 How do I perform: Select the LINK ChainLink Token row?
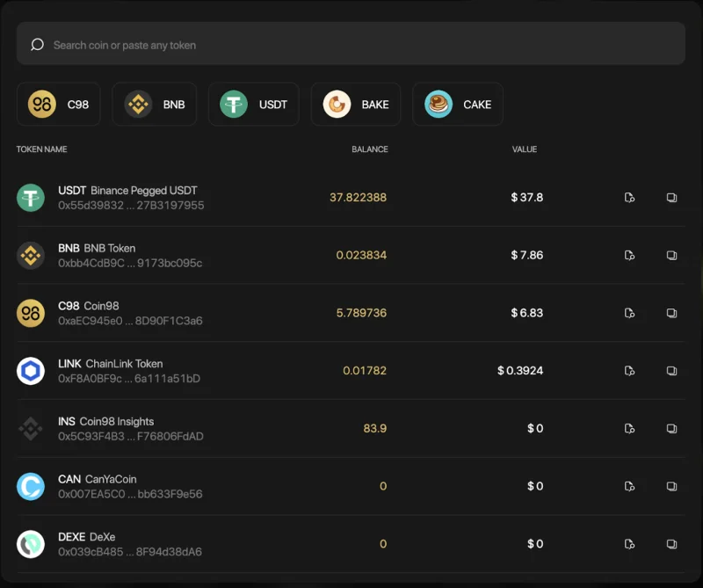coord(351,371)
